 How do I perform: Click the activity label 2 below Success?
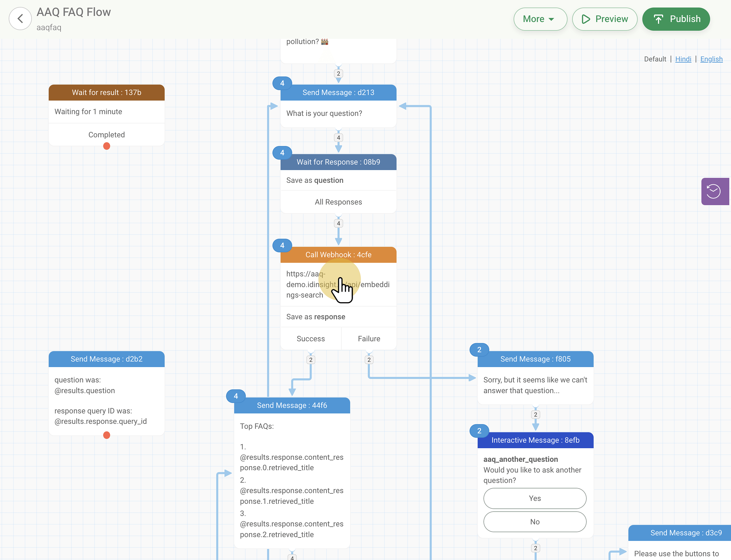311,360
